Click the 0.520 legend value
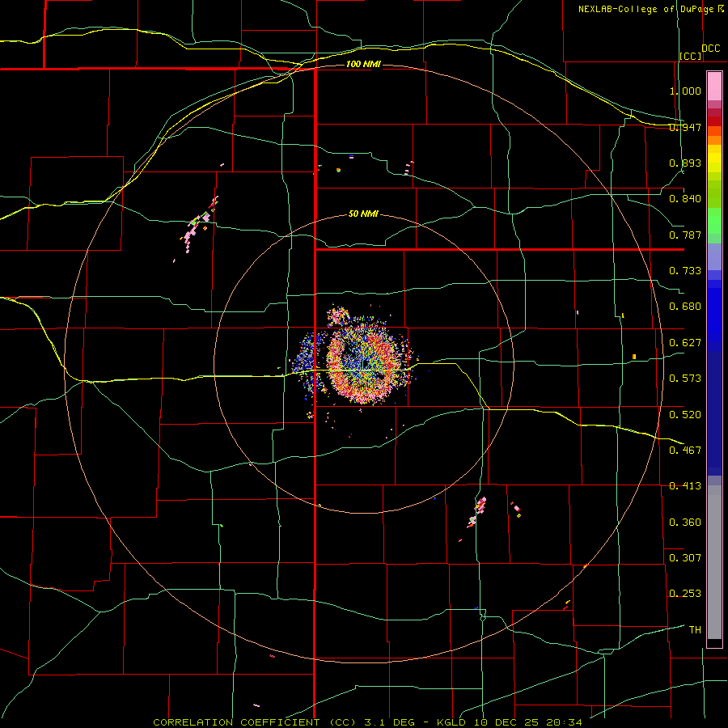Viewport: 728px width, 728px height. pyautogui.click(x=685, y=414)
